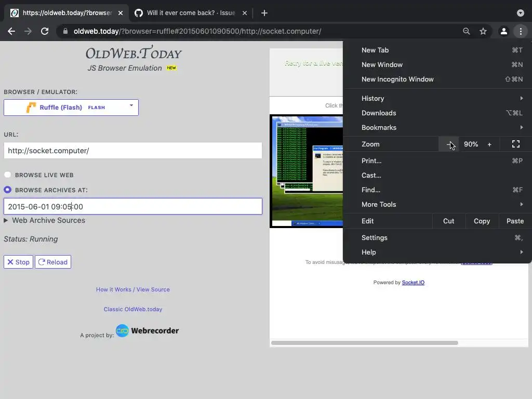The height and width of the screenshot is (399, 532).
Task: Select Cast... in the menu
Action: [437, 176]
